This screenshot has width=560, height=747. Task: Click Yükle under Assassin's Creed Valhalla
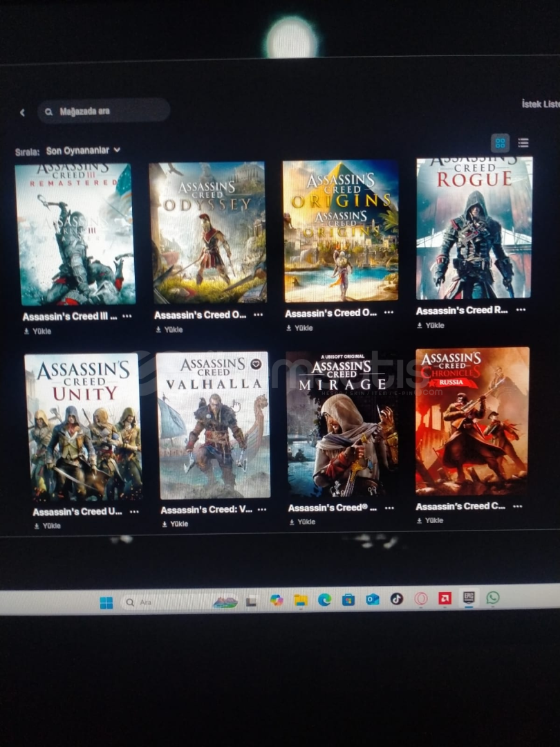pyautogui.click(x=175, y=524)
